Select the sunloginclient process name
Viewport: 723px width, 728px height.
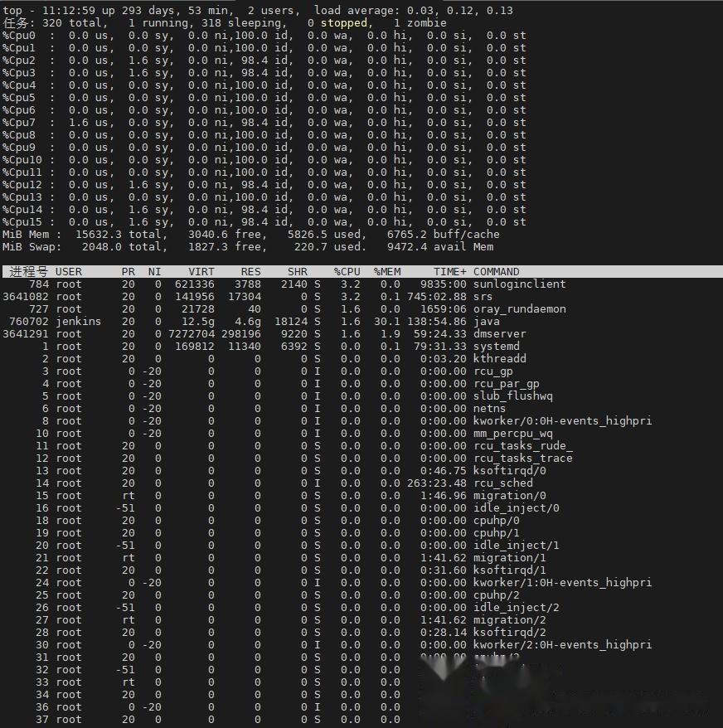coord(519,284)
